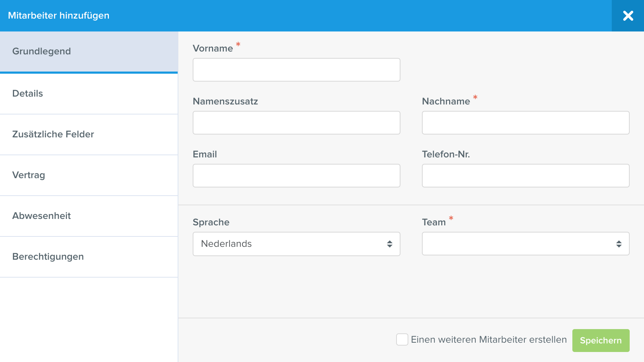Expand the Team dropdown
This screenshot has height=362, width=644.
click(x=526, y=244)
